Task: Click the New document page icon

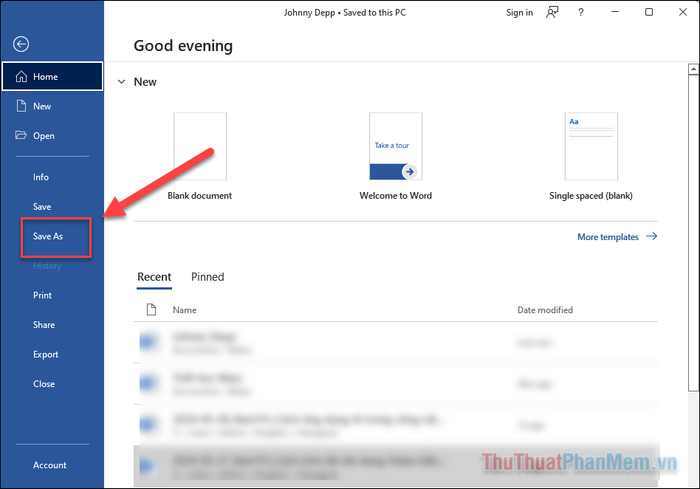Action: click(21, 106)
